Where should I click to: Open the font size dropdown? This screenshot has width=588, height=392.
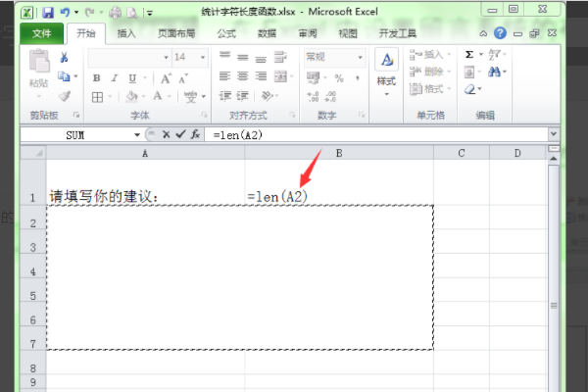click(x=203, y=58)
